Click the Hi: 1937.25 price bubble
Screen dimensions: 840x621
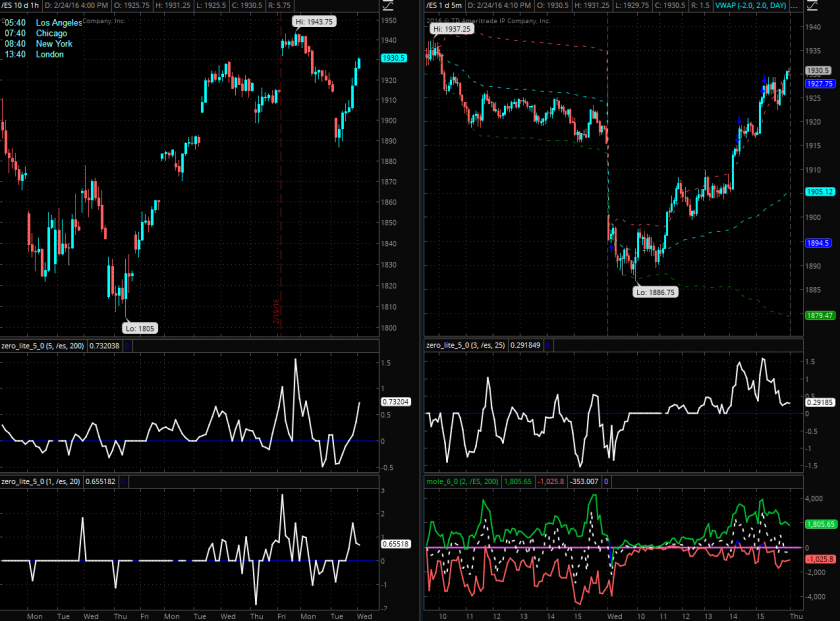(x=451, y=29)
